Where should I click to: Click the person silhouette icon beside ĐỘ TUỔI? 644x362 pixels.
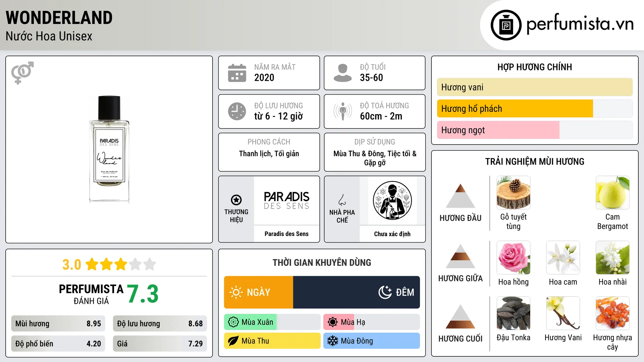pyautogui.click(x=343, y=73)
